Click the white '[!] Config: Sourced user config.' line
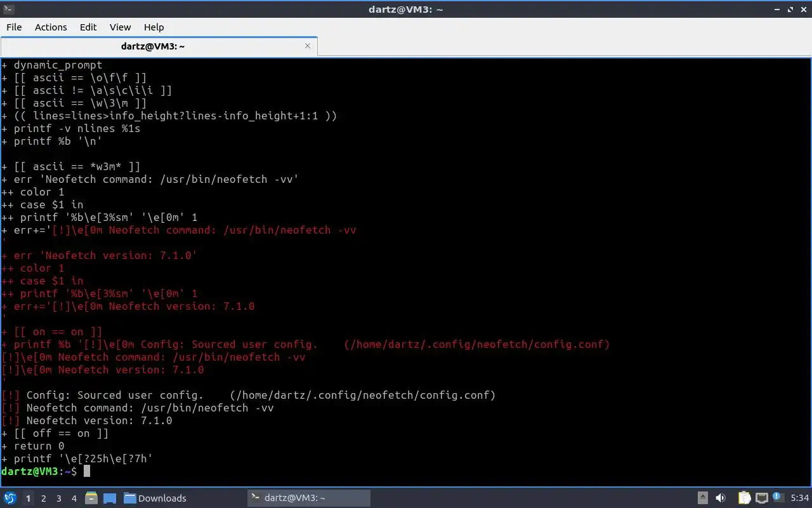812x508 pixels. (249, 395)
